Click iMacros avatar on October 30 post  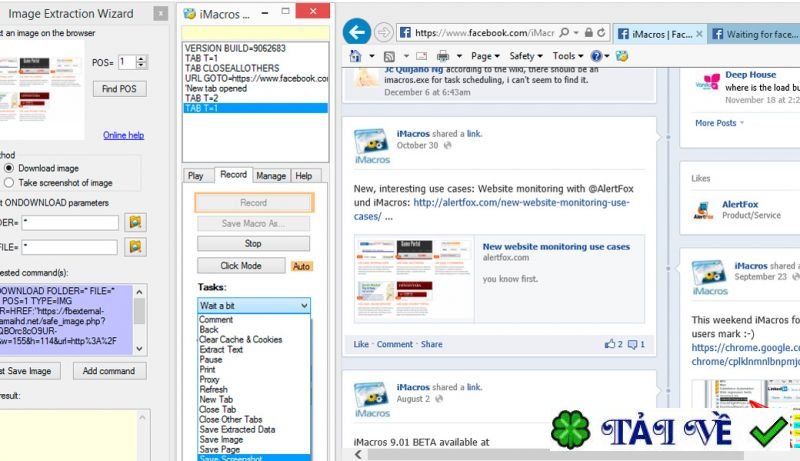click(x=371, y=141)
